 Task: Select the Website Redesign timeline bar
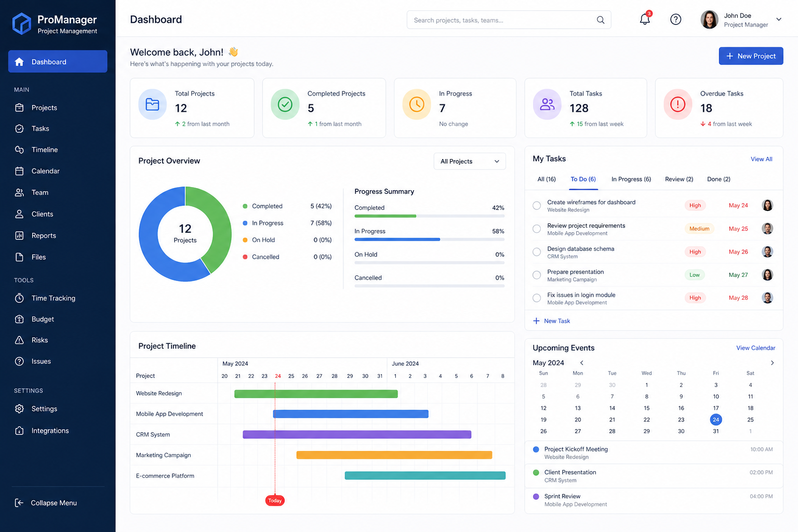tap(316, 394)
